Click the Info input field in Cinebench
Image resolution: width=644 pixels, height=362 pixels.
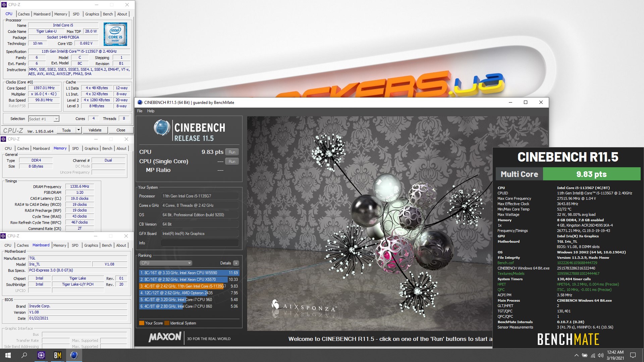200,243
